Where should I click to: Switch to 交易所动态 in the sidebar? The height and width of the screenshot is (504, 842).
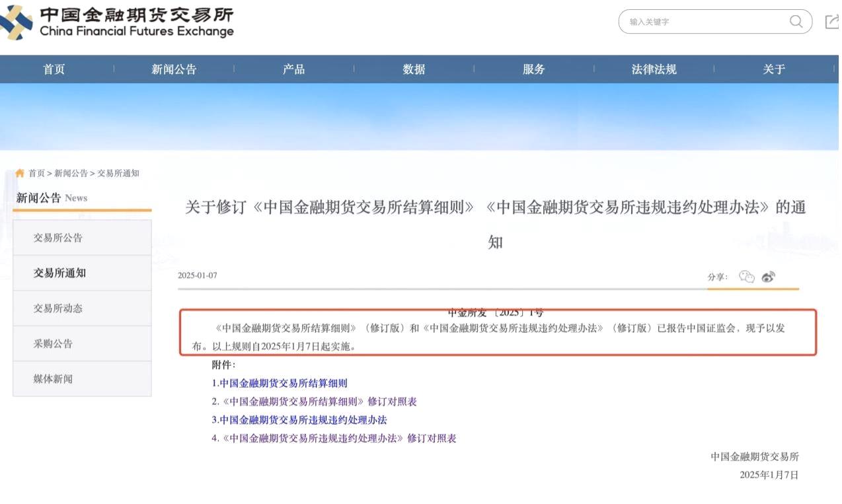(58, 308)
